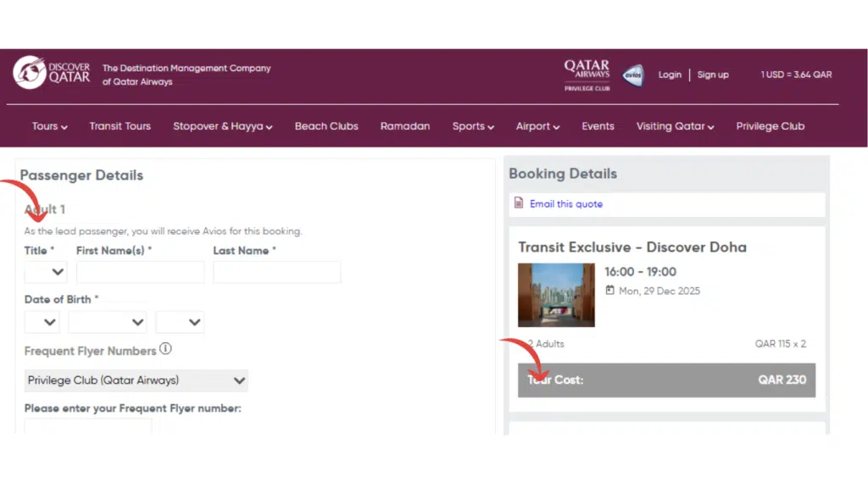Open the Title dropdown
The width and height of the screenshot is (868, 488).
pyautogui.click(x=46, y=272)
